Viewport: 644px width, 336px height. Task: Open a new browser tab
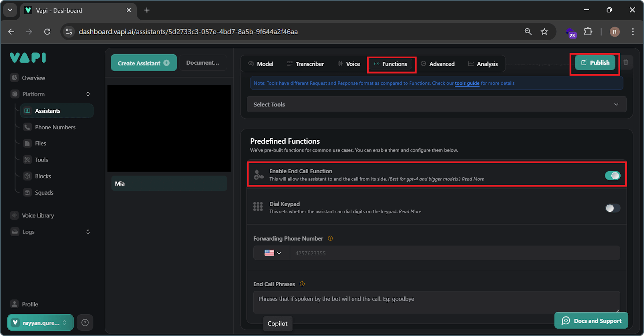tap(147, 10)
